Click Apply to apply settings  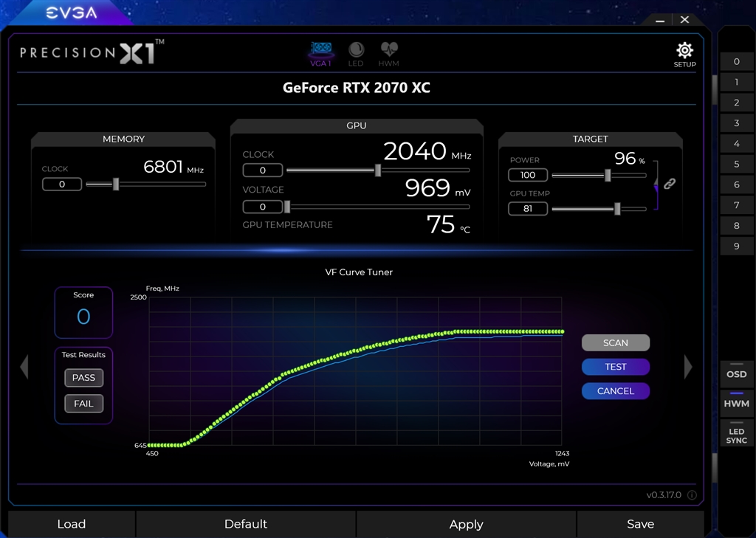coord(467,524)
